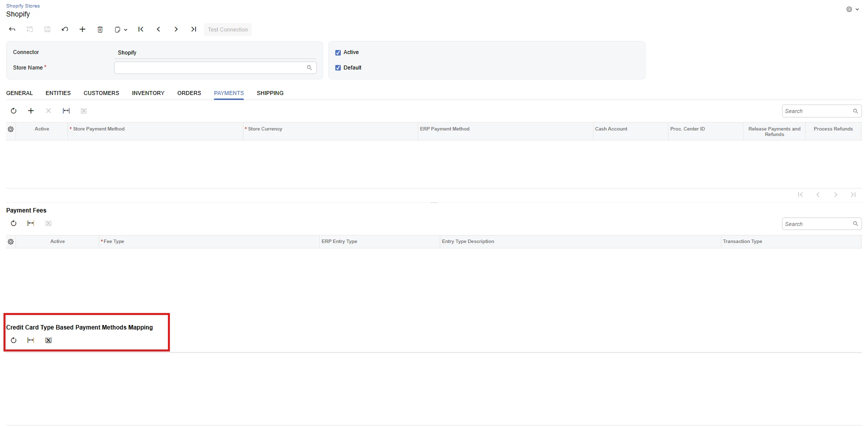This screenshot has width=868, height=427.
Task: Click the Entry Type Description column header
Action: click(x=581, y=241)
